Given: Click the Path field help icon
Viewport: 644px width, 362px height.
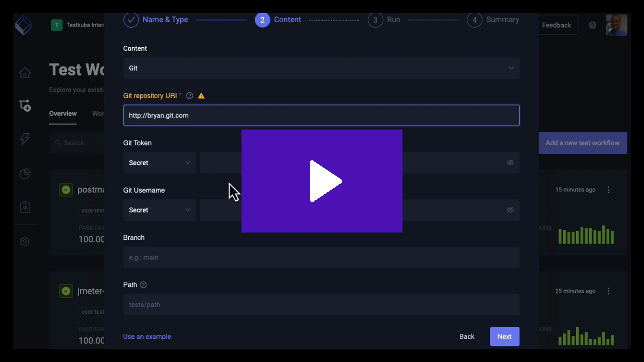Looking at the screenshot, I should (x=143, y=285).
